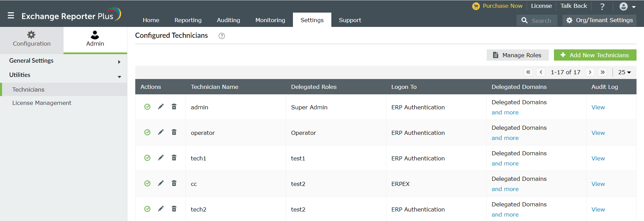Viewport: 644px width, 221px height.
Task: Click Add New Technicians button
Action: 595,55
